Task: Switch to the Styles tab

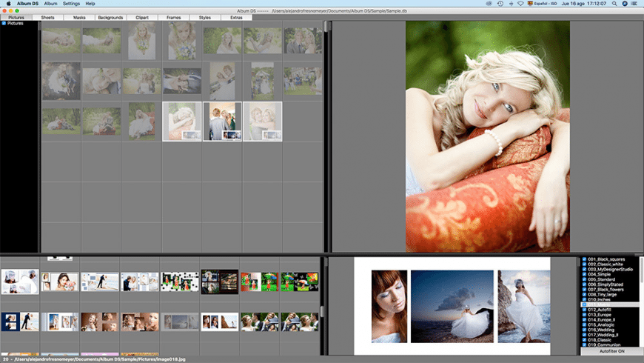Action: [205, 17]
